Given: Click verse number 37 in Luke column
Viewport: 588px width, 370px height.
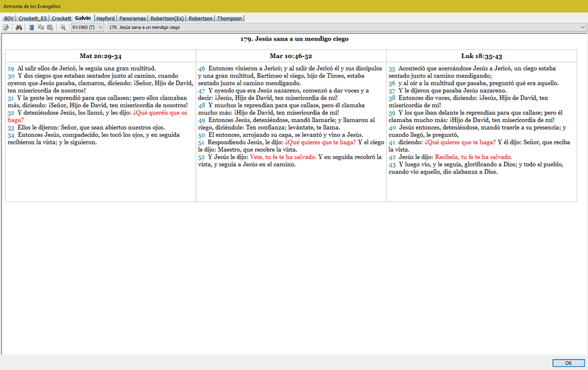Looking at the screenshot, I should (x=392, y=91).
